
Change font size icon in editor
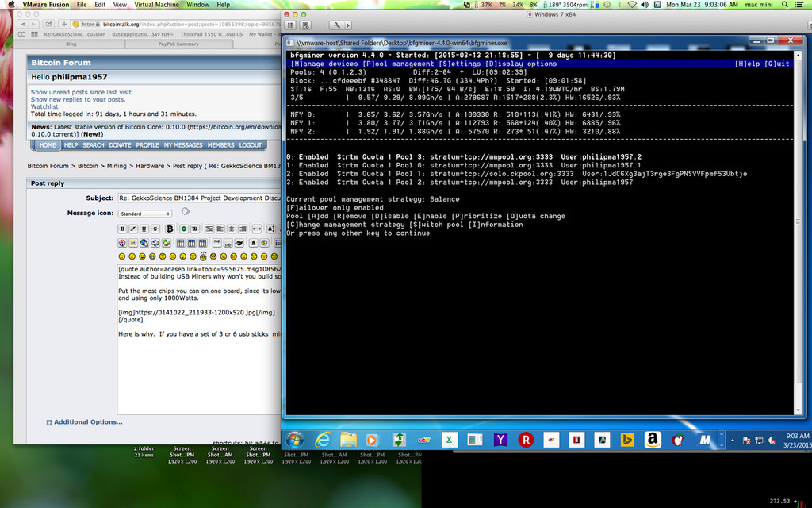tap(271, 229)
